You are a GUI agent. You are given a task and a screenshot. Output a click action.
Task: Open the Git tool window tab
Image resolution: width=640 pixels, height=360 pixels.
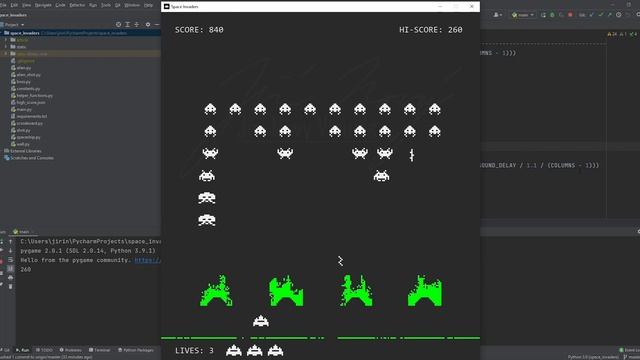[6, 350]
